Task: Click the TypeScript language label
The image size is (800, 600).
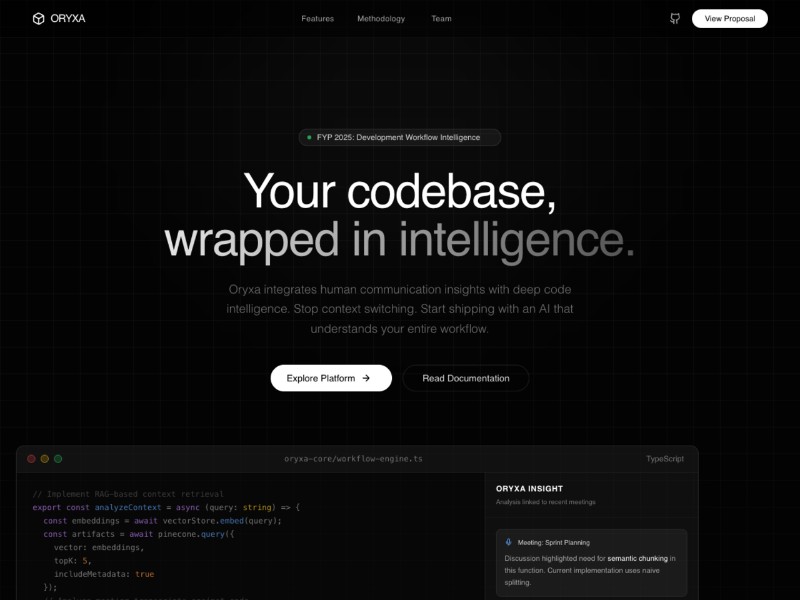Action: [x=664, y=459]
